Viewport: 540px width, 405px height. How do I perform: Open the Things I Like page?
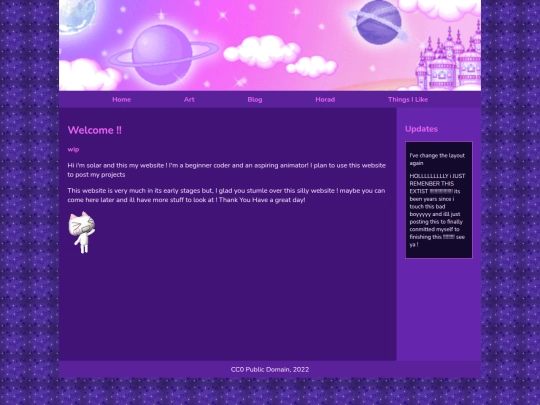point(408,100)
